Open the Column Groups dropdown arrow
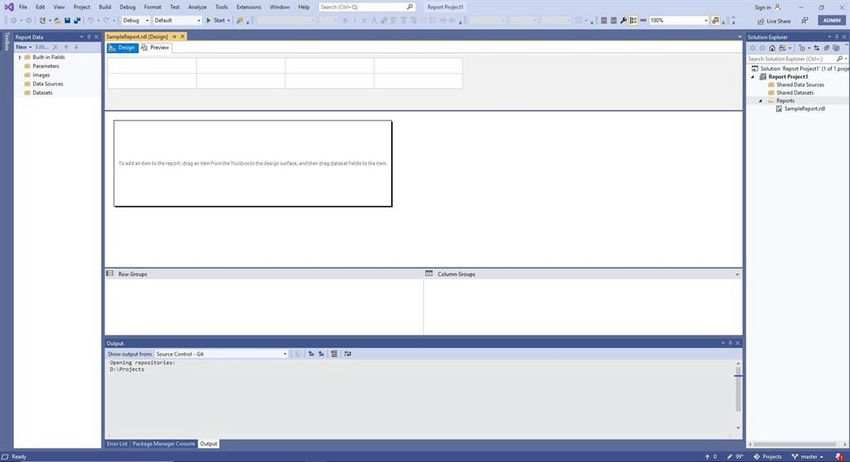 point(737,274)
